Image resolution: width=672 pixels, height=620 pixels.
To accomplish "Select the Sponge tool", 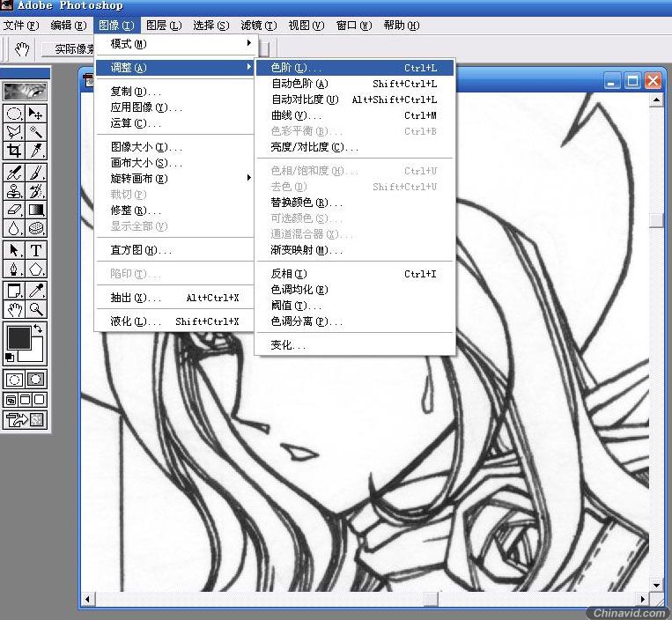I will pos(35,228).
